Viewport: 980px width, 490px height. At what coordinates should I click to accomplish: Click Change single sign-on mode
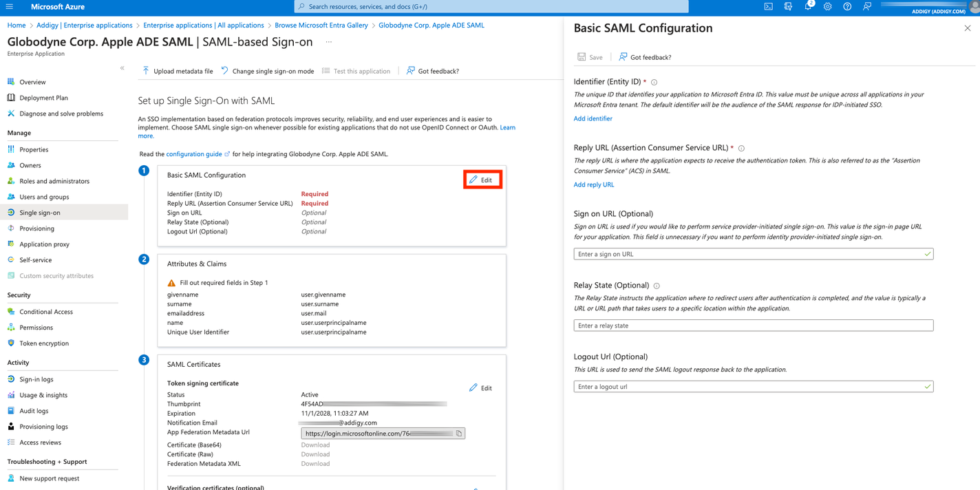[x=267, y=71]
